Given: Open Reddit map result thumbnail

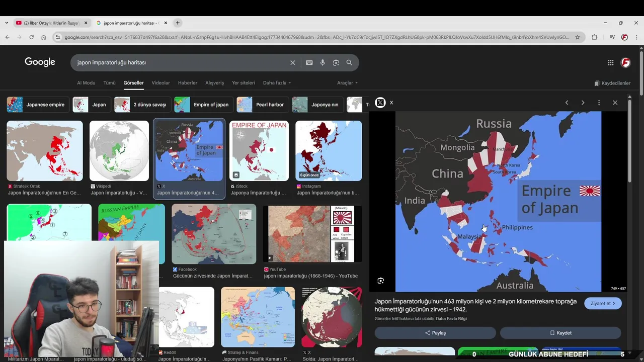Looking at the screenshot, I should [187, 317].
